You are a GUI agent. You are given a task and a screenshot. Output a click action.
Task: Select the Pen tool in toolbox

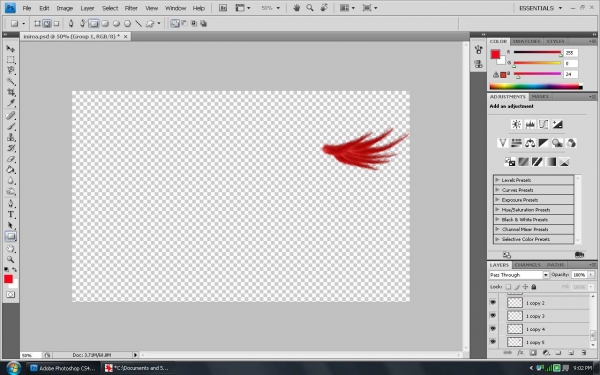pos(11,204)
